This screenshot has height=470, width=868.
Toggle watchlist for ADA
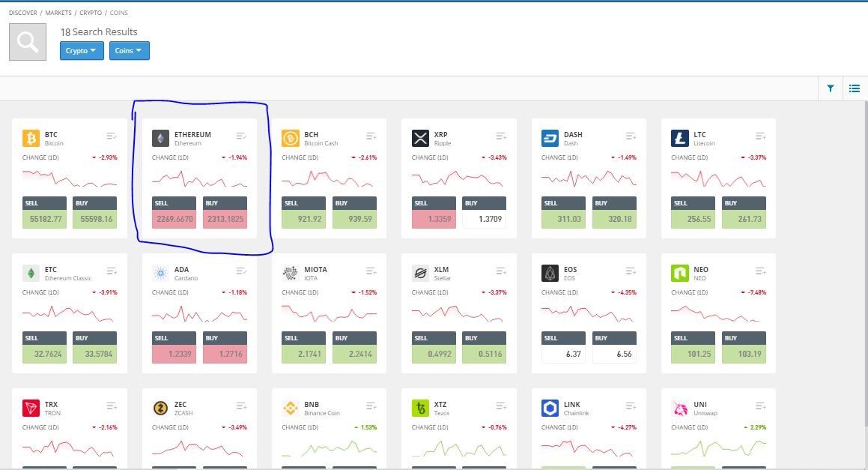point(241,271)
